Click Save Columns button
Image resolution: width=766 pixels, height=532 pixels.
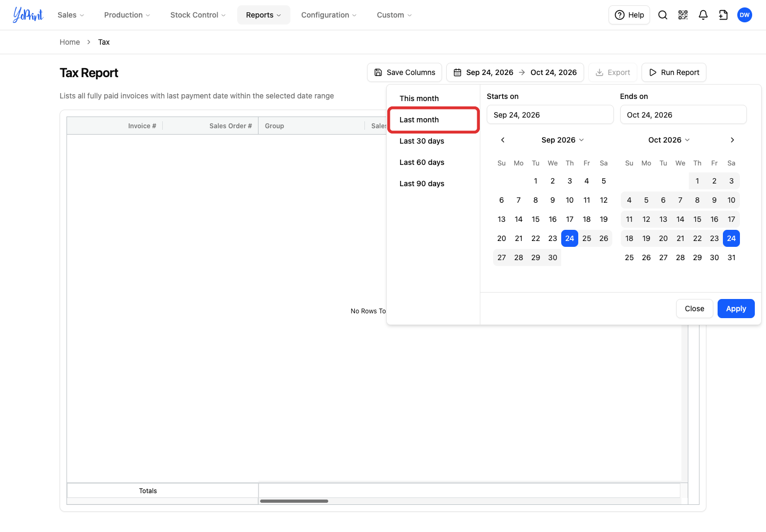405,72
